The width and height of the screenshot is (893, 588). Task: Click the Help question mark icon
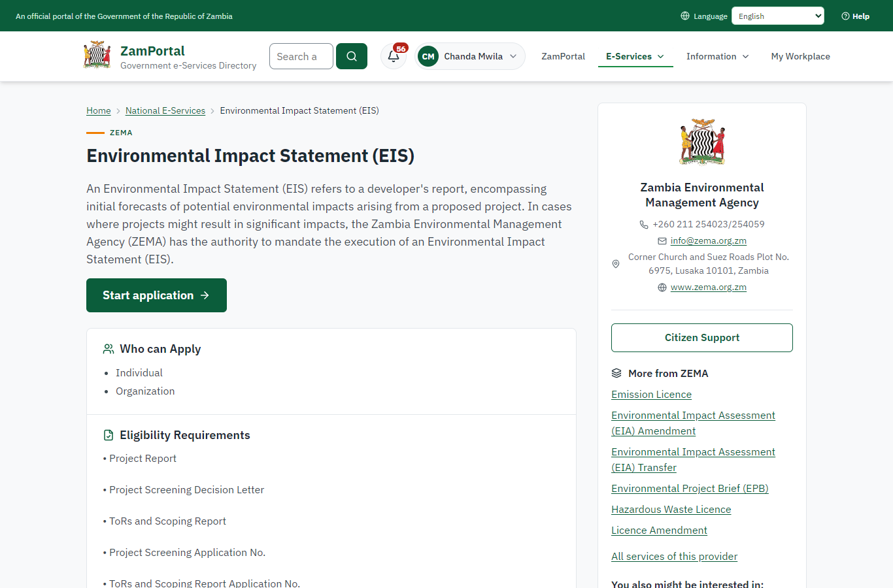[x=845, y=16]
